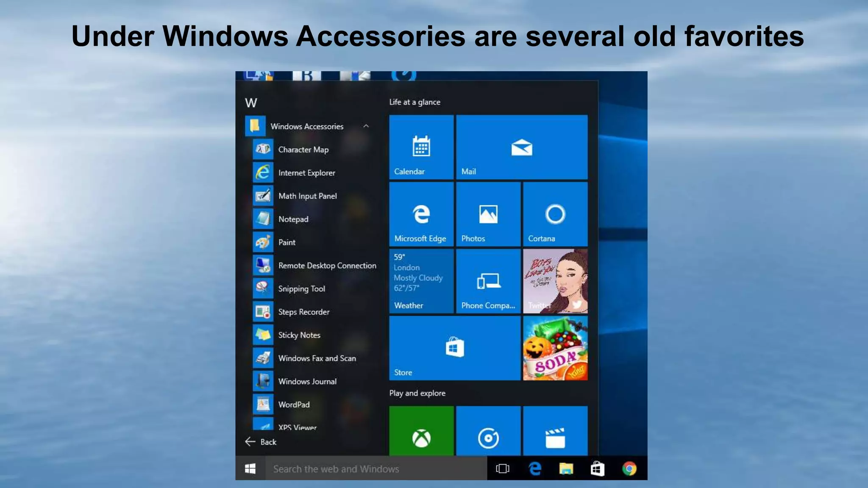This screenshot has width=868, height=488.
Task: Open the Store tile
Action: (455, 348)
